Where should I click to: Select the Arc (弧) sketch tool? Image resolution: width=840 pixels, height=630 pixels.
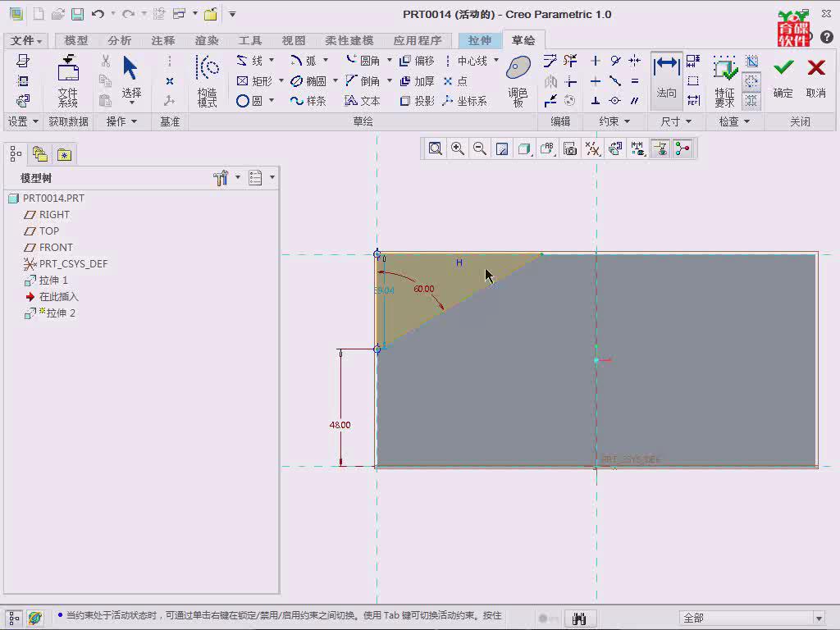304,61
